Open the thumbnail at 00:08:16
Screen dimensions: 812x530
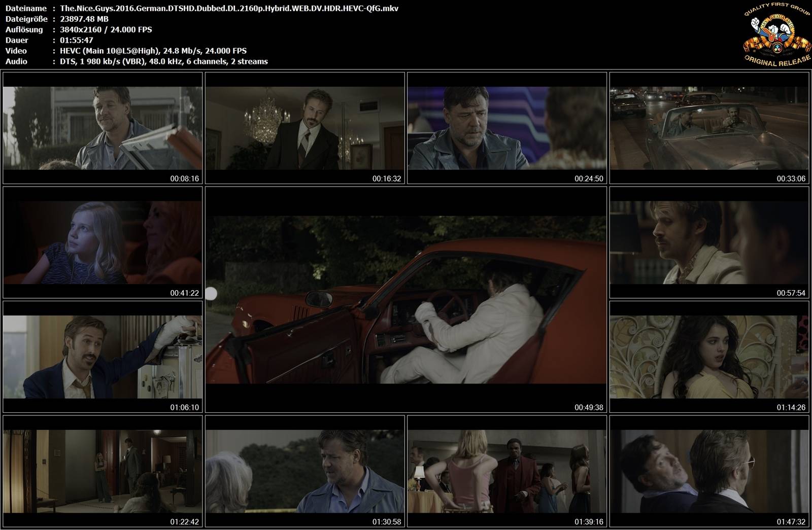coord(103,128)
